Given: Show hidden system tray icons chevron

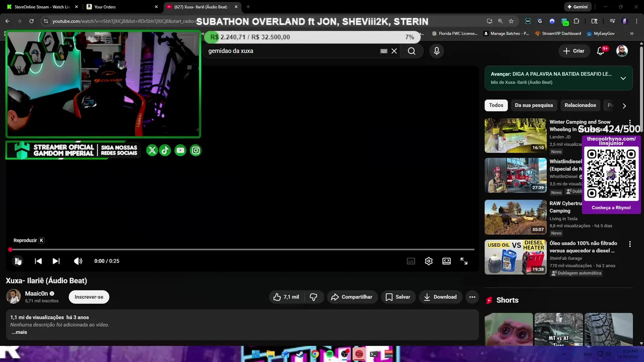Looking at the screenshot, I should tap(563, 354).
